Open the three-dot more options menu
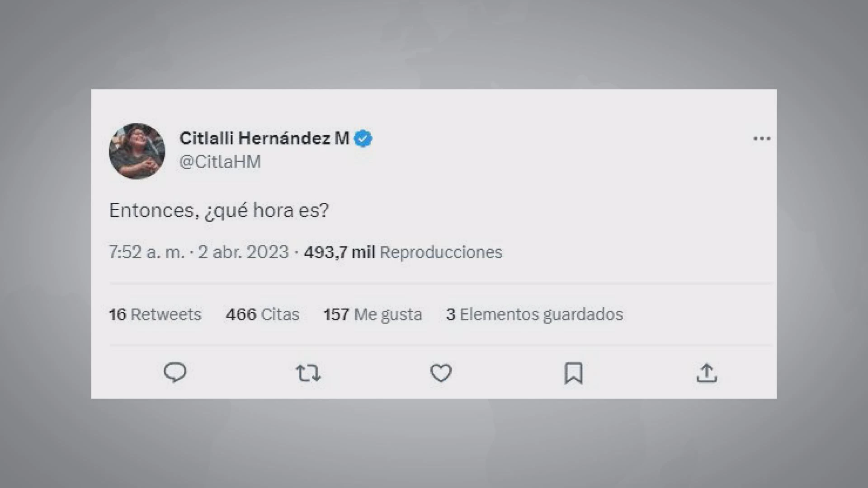The width and height of the screenshot is (868, 488). coord(762,139)
